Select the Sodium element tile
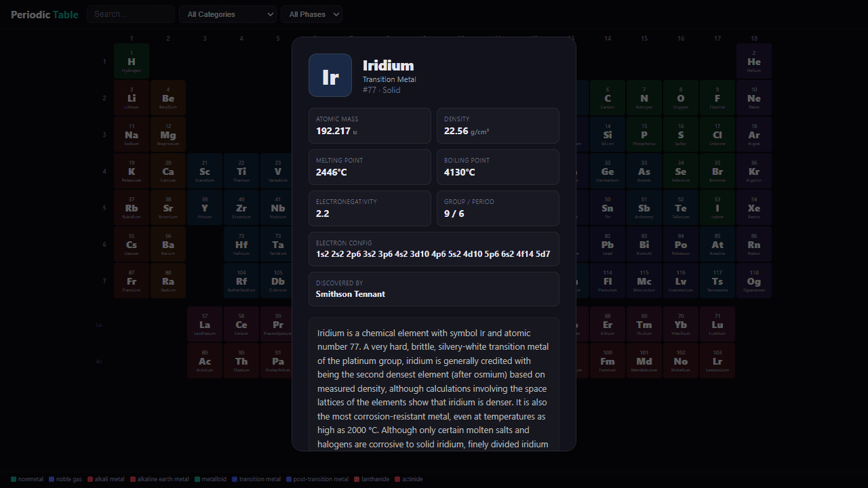The height and width of the screenshot is (488, 868). (132, 134)
